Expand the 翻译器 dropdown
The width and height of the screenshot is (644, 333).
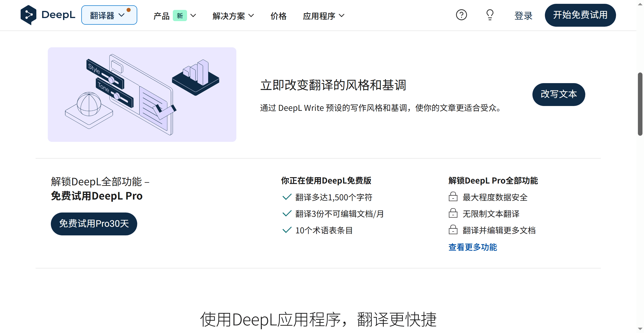tap(109, 15)
